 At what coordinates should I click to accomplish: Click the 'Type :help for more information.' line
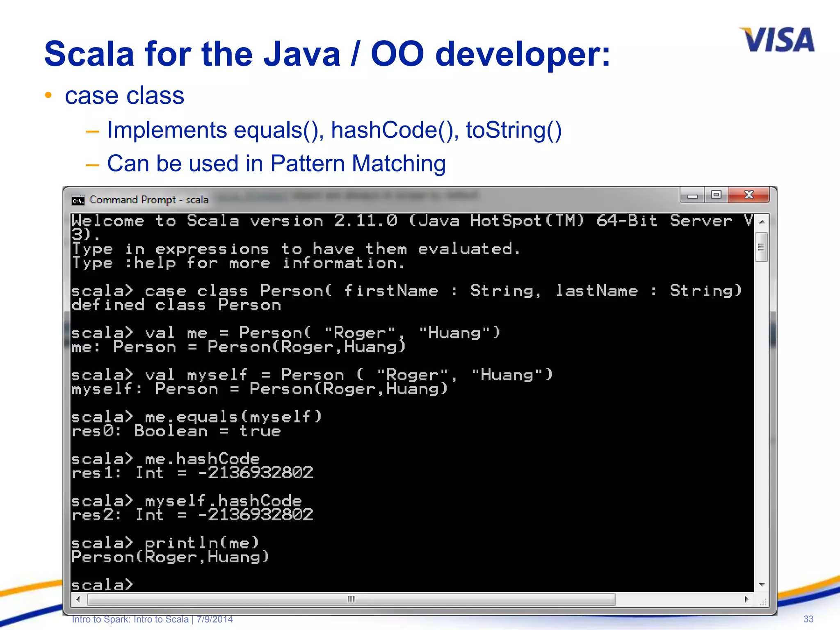[x=239, y=263]
